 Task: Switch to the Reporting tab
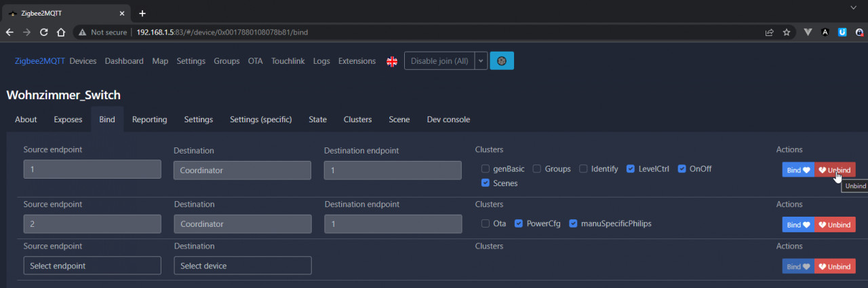[x=149, y=120]
